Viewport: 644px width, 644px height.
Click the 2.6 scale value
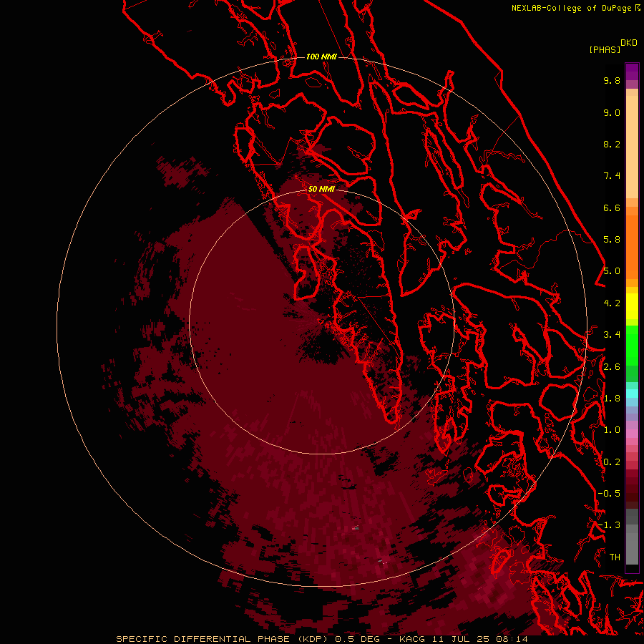click(x=612, y=367)
